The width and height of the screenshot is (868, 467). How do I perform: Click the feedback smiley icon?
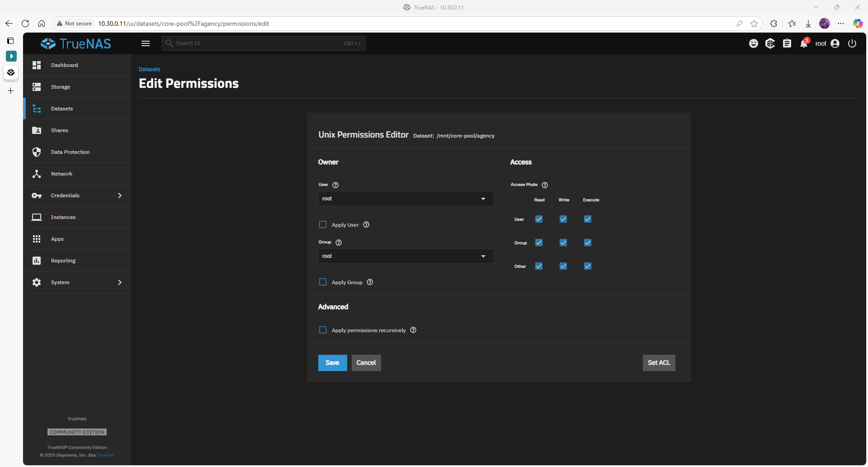[x=754, y=43]
